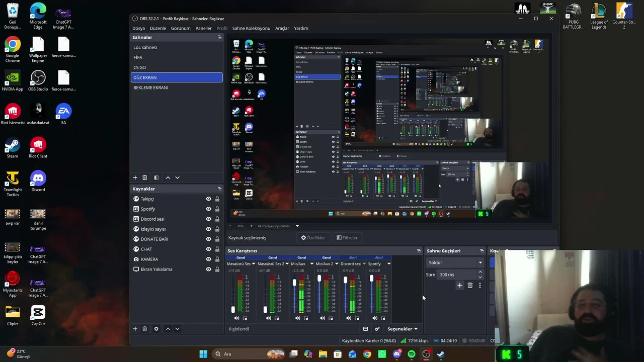Click the Özellikler properties button
The height and width of the screenshot is (362, 644).
(313, 238)
